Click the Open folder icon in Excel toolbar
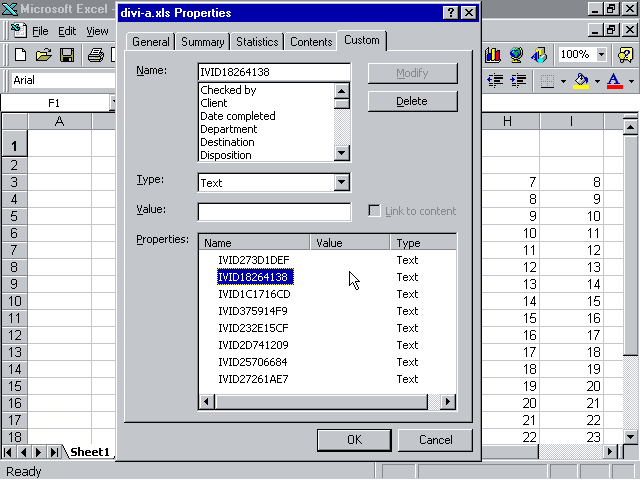640x480 pixels. point(44,55)
